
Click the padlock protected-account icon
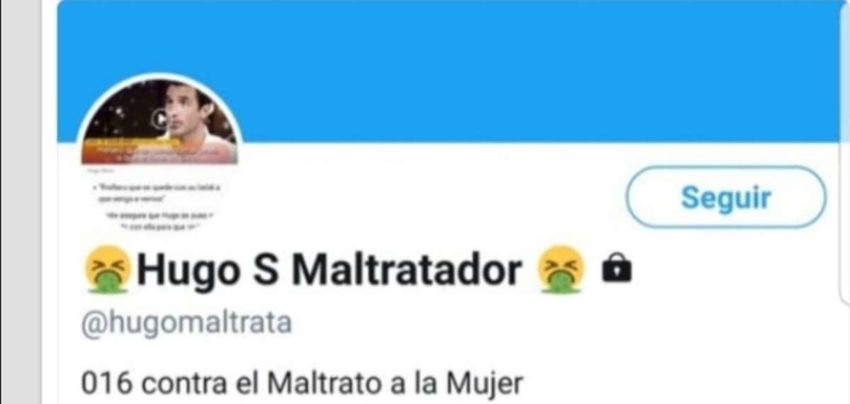click(x=616, y=270)
